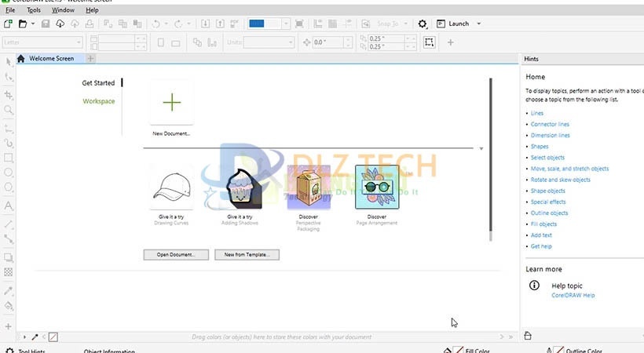Viewport: 644px width, 353px height.
Task: Select the Ellipse tool
Action: [9, 173]
